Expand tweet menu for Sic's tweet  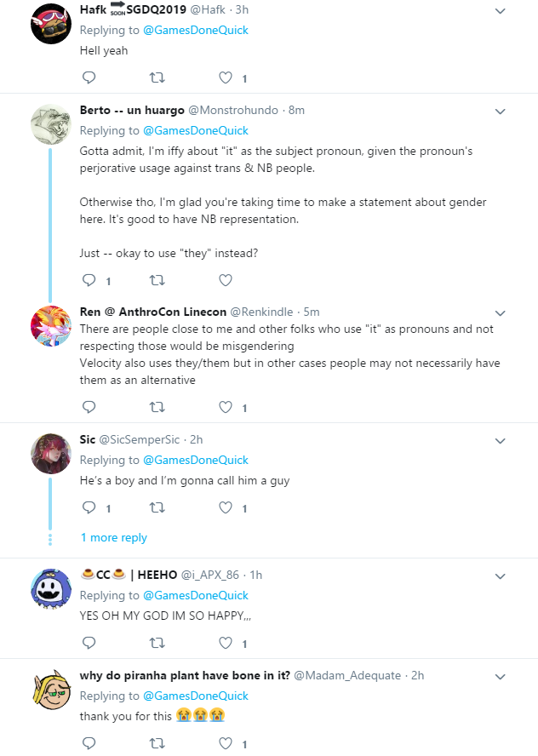tap(501, 441)
